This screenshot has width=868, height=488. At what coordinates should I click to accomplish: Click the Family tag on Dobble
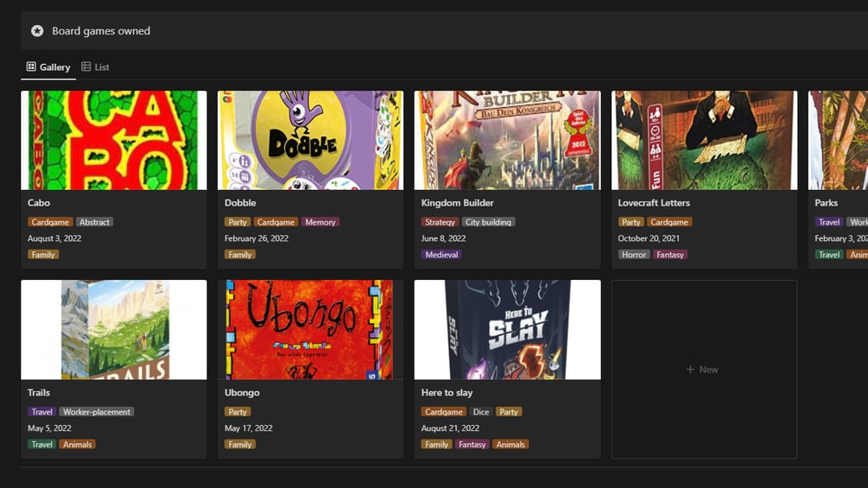pyautogui.click(x=240, y=255)
